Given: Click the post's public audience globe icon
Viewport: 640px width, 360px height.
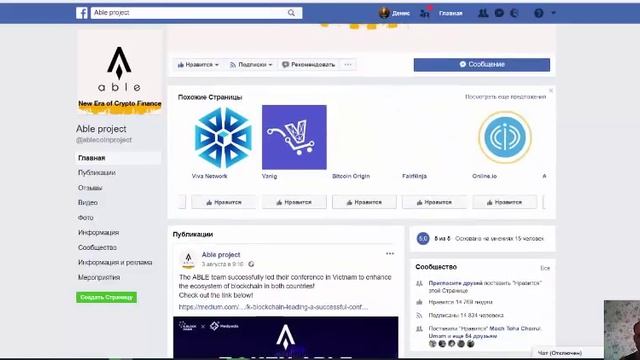Looking at the screenshot, I should [x=251, y=264].
